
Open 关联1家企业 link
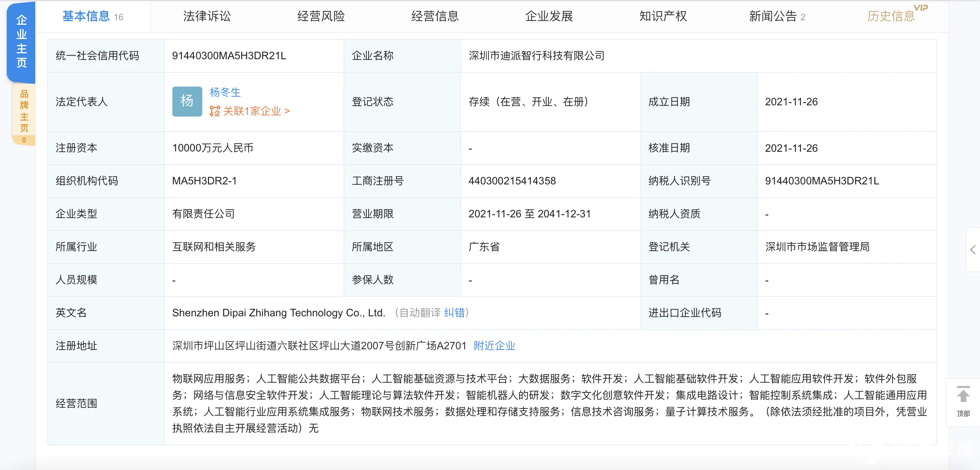(x=256, y=111)
